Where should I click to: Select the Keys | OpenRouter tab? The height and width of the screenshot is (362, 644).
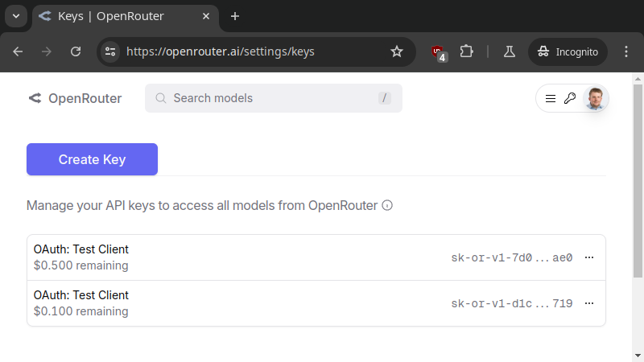click(121, 16)
